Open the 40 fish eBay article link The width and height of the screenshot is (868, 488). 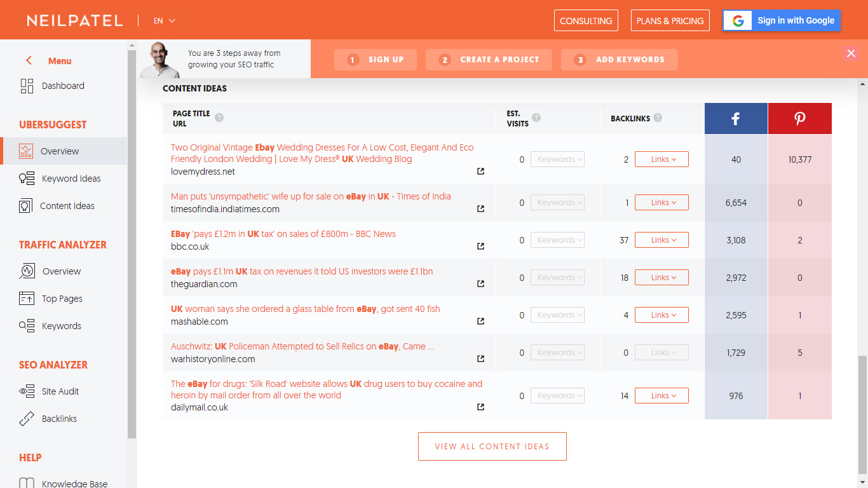click(x=305, y=309)
